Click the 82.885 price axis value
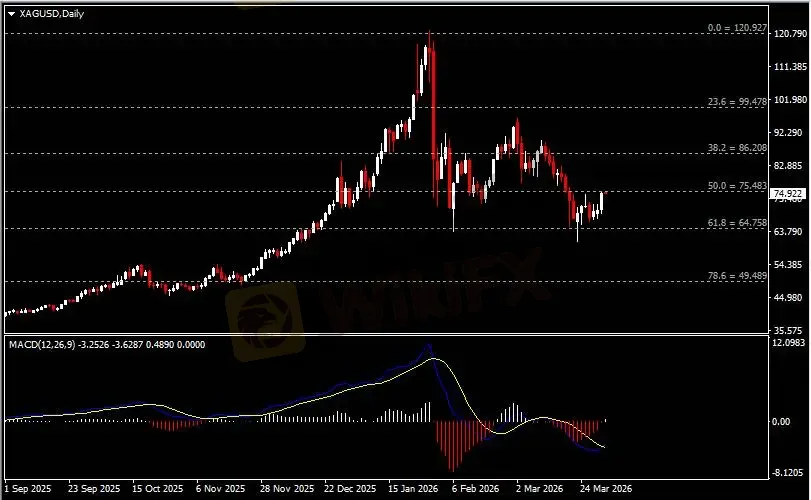This screenshot has width=811, height=500. (790, 165)
